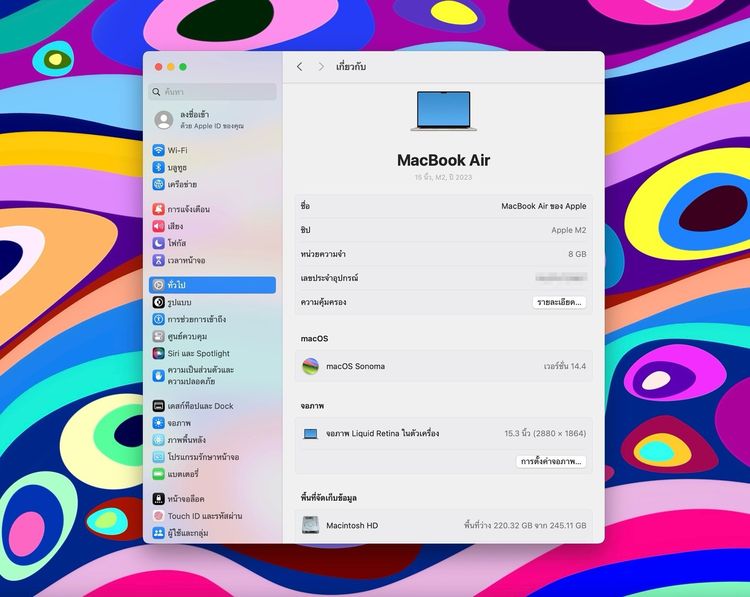
Task: Open Displays (จอภาพ) sun icon in sidebar
Action: tap(158, 423)
